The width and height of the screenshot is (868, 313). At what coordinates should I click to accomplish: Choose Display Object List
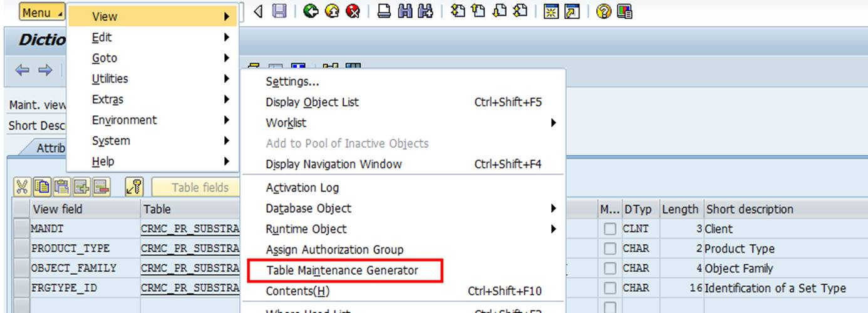click(x=403, y=102)
